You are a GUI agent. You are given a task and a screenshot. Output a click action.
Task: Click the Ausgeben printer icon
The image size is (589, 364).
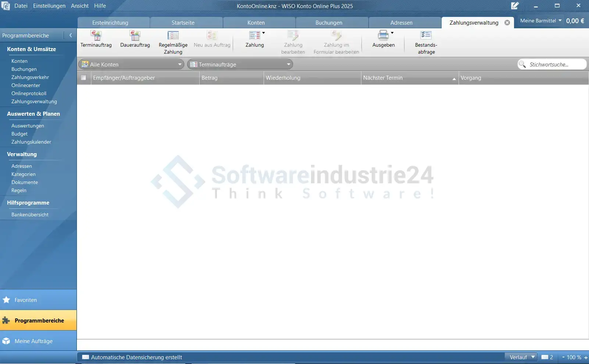click(x=383, y=36)
